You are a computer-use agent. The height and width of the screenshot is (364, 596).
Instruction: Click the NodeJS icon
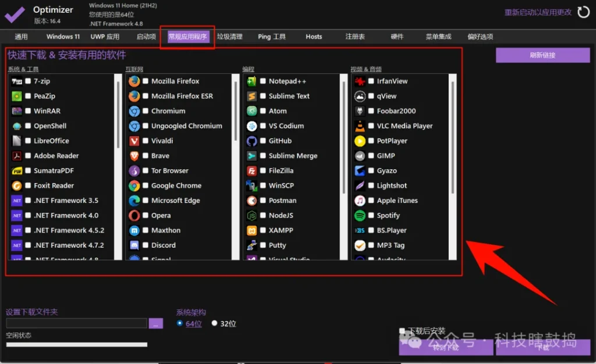point(251,216)
